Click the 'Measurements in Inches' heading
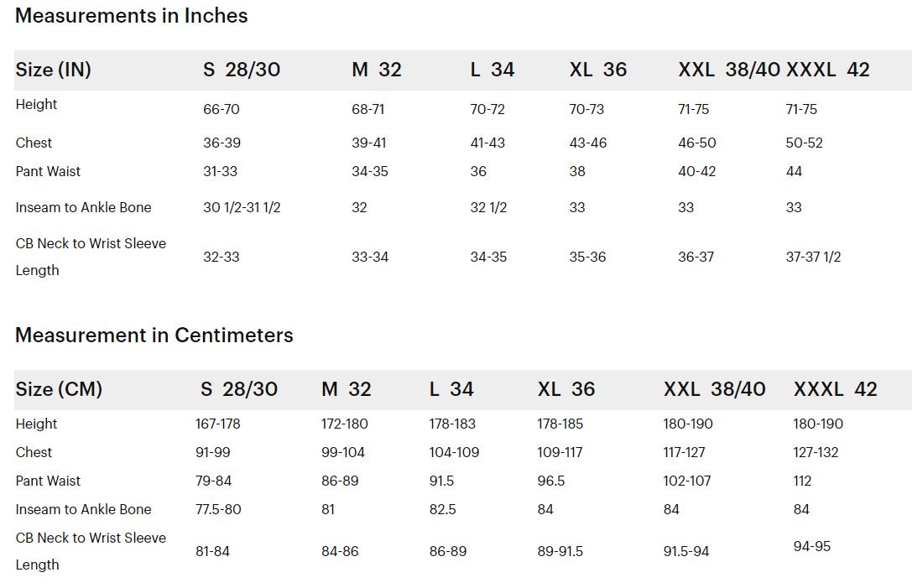 click(132, 16)
